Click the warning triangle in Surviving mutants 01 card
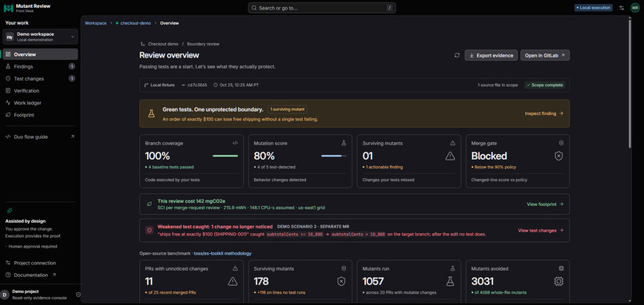Image resolution: width=644 pixels, height=305 pixels. 450,156
